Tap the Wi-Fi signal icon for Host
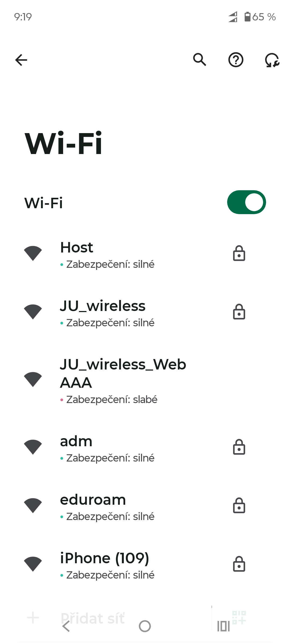 point(33,253)
